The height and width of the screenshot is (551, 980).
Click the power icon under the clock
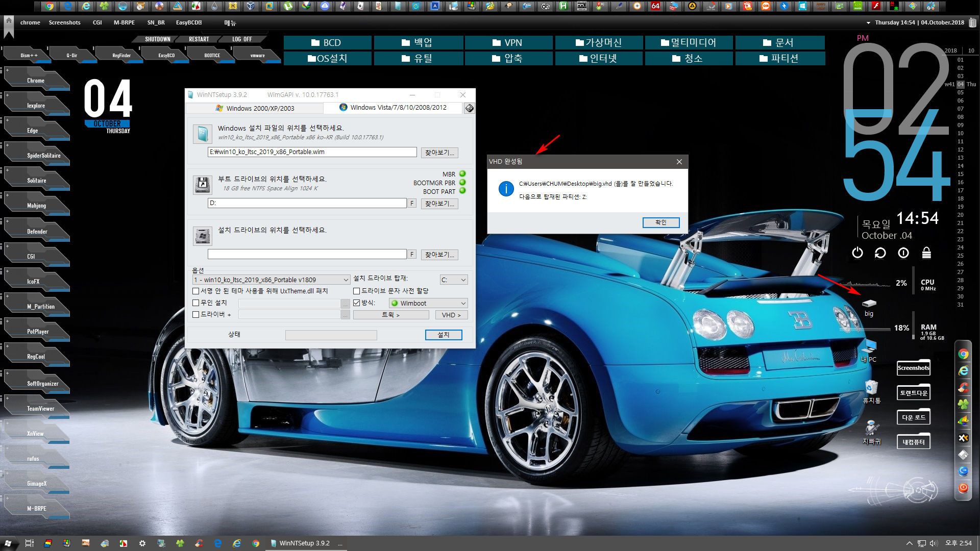click(x=857, y=253)
